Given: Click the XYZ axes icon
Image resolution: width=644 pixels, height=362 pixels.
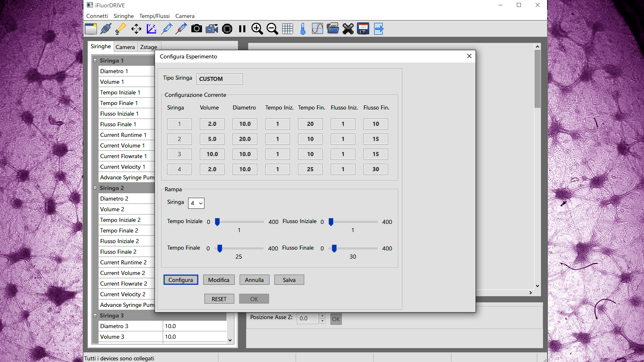Looking at the screenshot, I should (151, 29).
